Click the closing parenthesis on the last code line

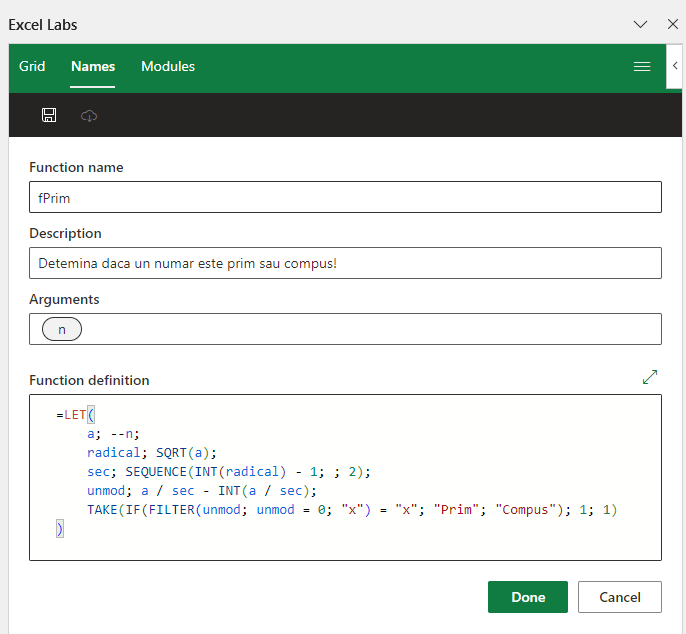(60, 529)
